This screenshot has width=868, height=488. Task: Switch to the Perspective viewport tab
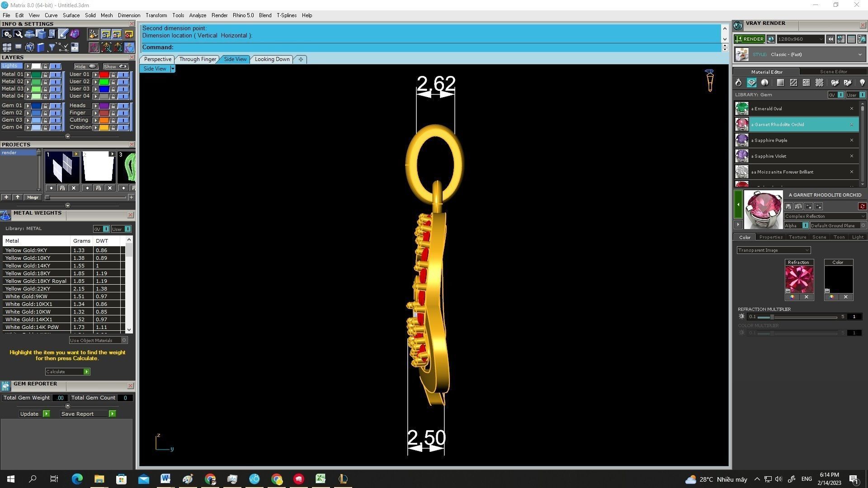(157, 59)
